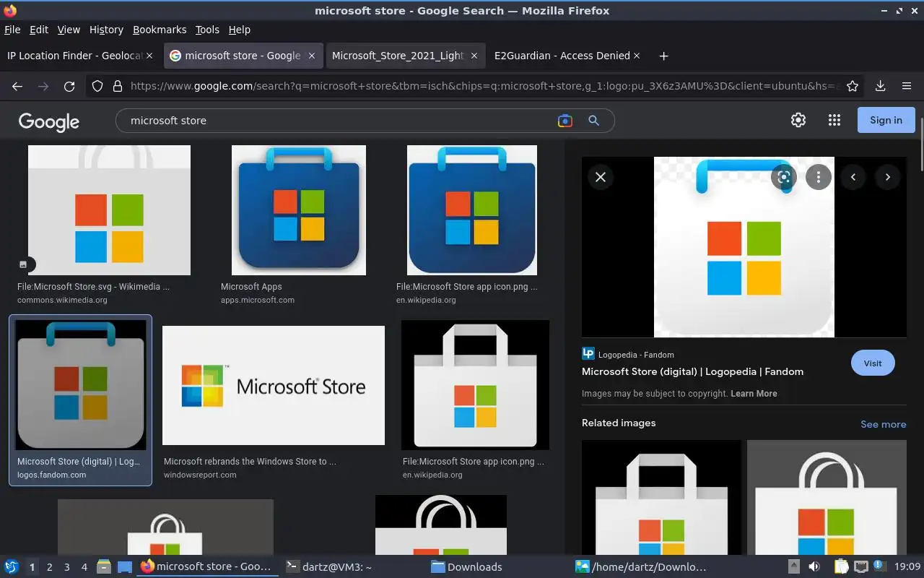Follow the Learn More copyright link
Screen dimensions: 924x578
pyautogui.click(x=754, y=394)
